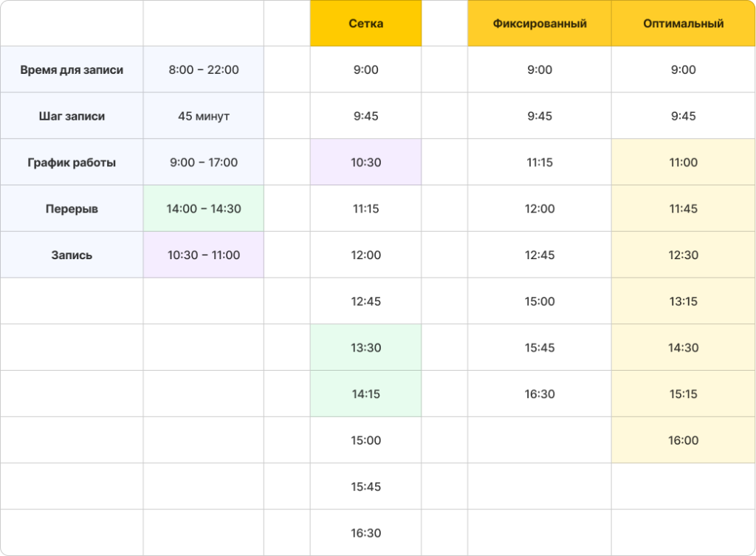Viewport: 756px width, 556px height.
Task: Pick the green 13:30 slot in Сетка
Action: click(365, 348)
